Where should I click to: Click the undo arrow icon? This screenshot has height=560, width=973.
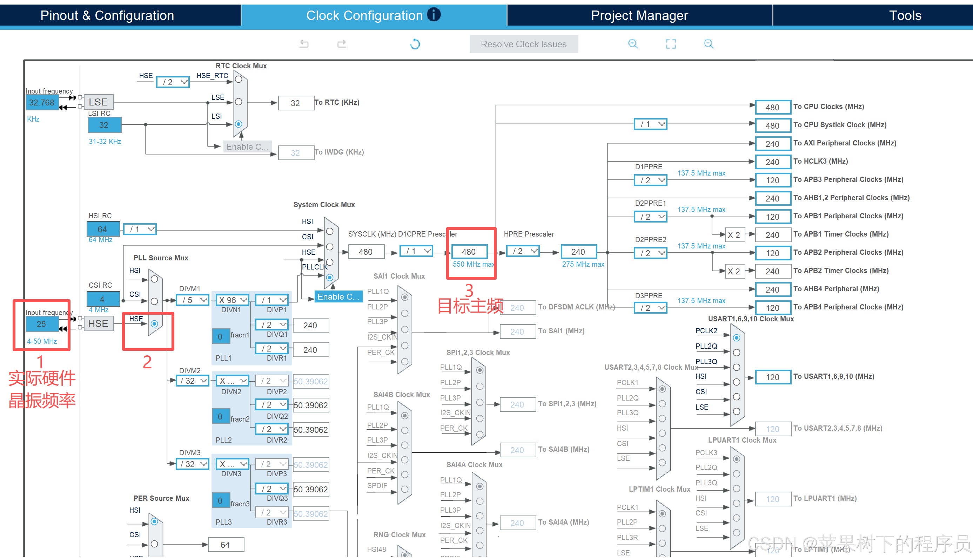(304, 44)
